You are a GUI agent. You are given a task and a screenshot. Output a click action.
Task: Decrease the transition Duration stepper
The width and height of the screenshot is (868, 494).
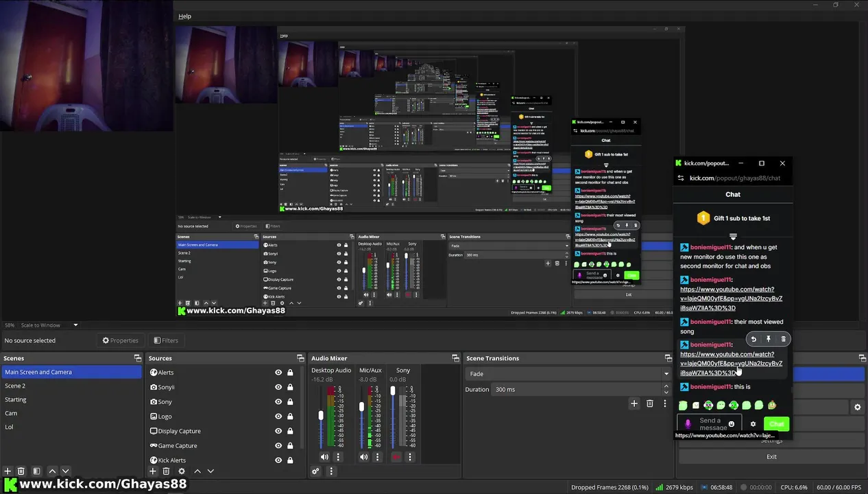click(x=666, y=392)
